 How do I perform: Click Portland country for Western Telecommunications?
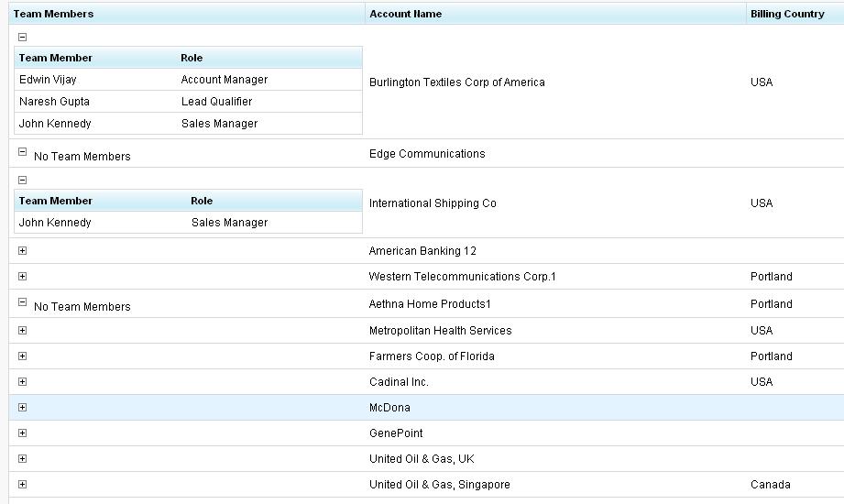[x=772, y=276]
